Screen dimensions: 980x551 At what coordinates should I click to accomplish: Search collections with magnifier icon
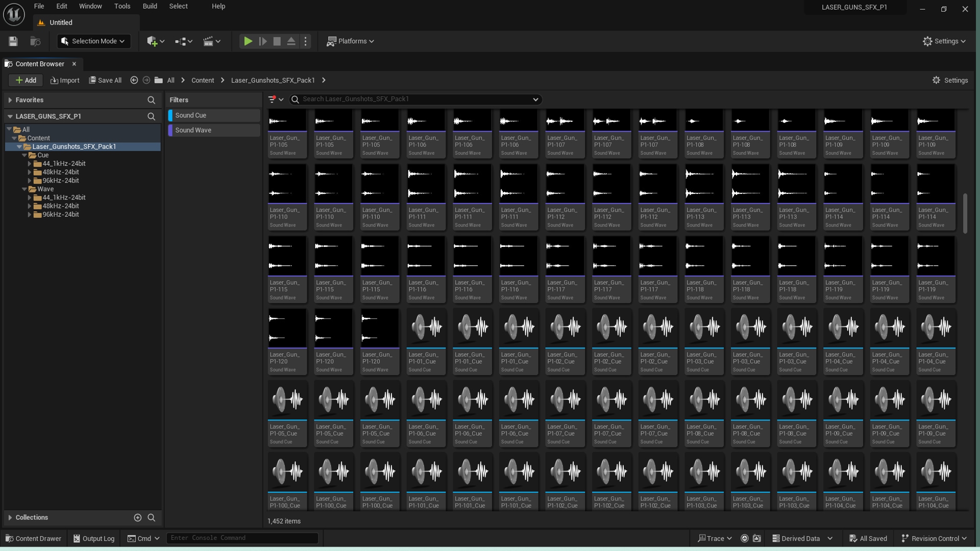point(151,517)
